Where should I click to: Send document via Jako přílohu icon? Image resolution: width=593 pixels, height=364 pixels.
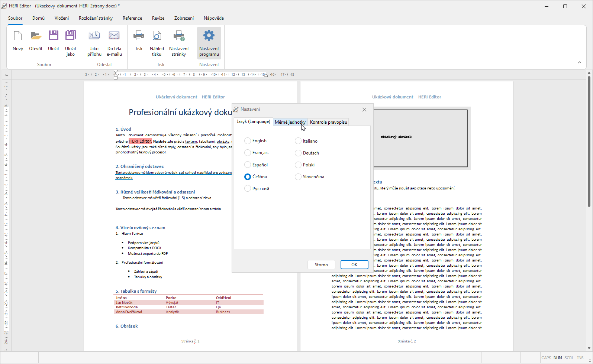coord(94,36)
